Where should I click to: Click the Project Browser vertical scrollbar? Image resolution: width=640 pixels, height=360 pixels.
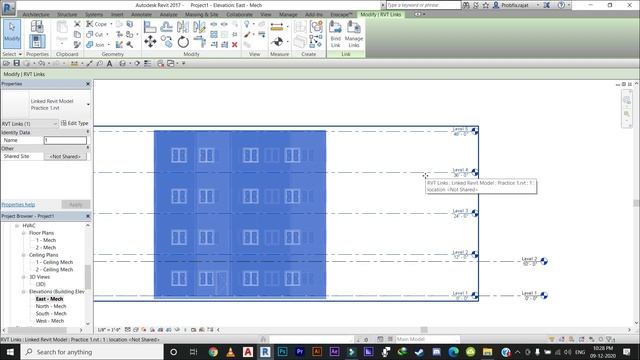(88, 277)
